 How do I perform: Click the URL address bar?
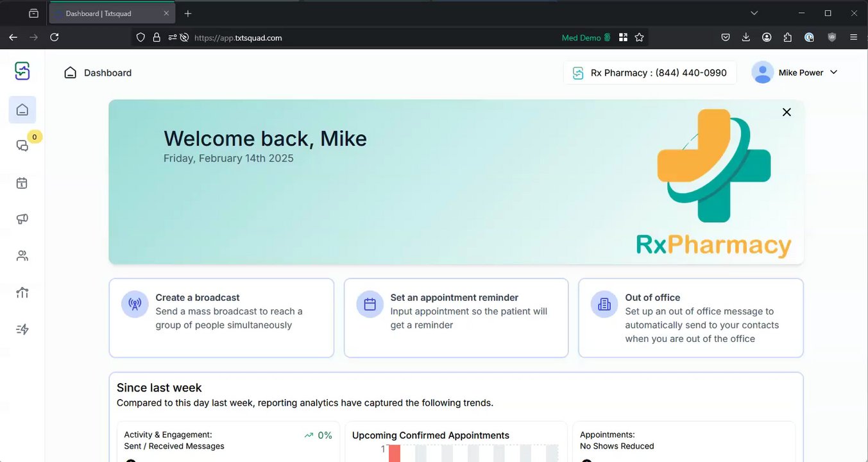pyautogui.click(x=372, y=38)
